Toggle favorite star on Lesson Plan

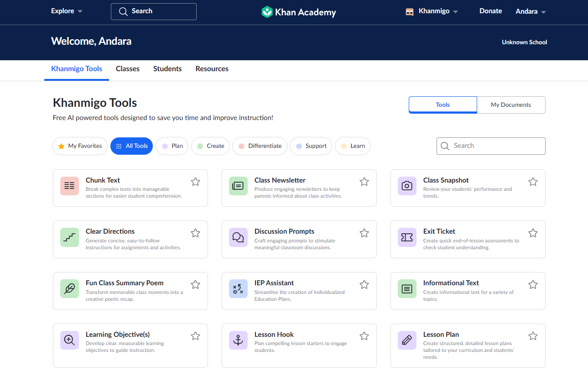(x=533, y=336)
